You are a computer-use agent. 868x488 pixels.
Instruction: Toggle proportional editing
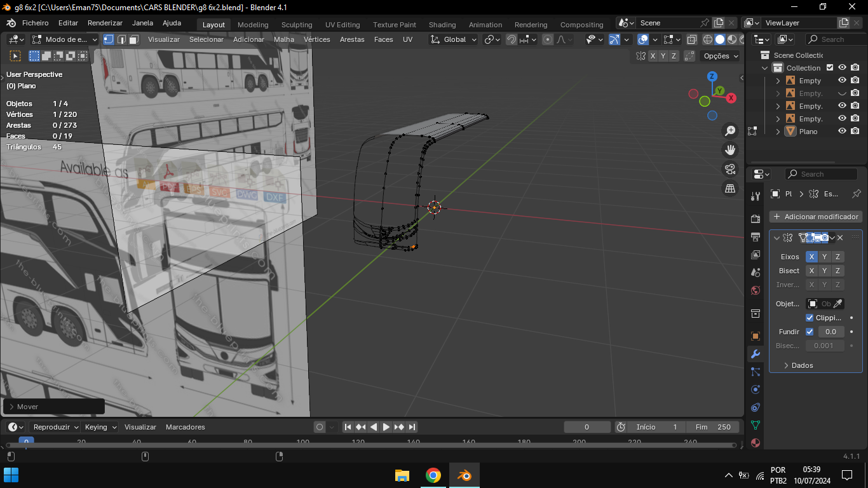[x=548, y=39]
